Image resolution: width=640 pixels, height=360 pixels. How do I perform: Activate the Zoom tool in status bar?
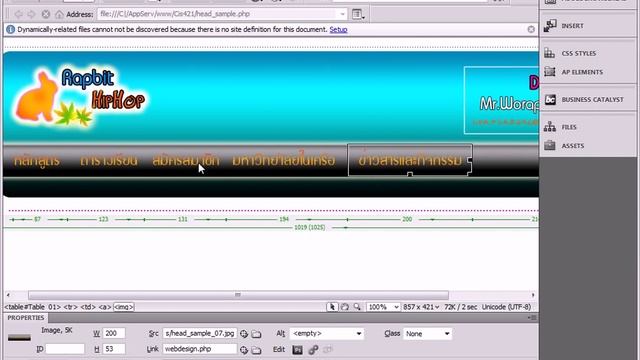[x=358, y=307]
